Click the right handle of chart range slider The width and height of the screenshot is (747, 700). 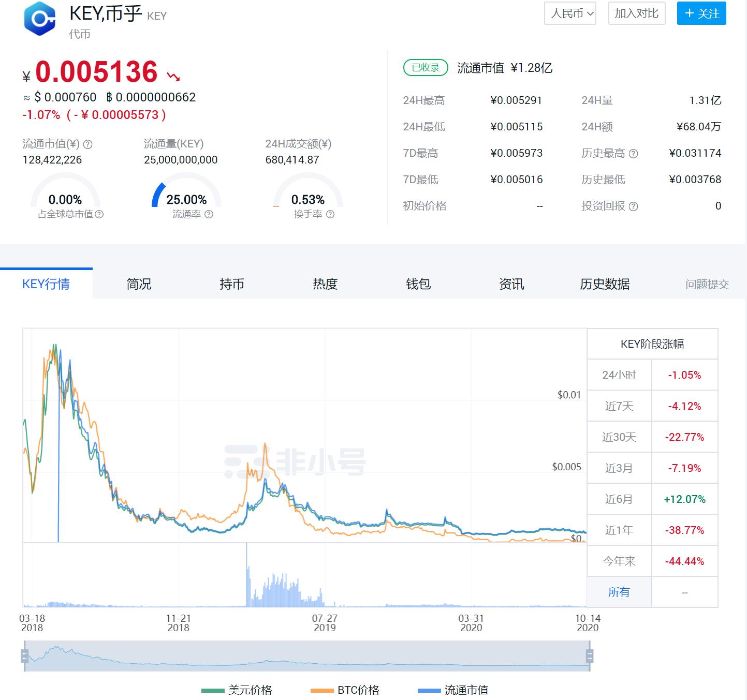589,656
